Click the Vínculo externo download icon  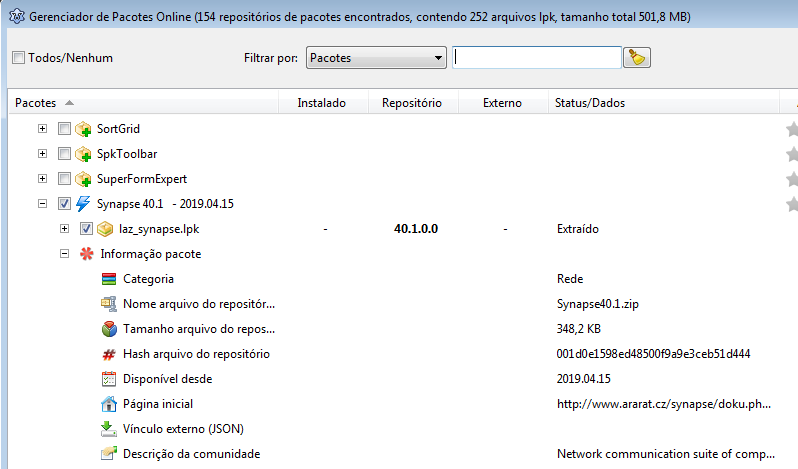(109, 429)
